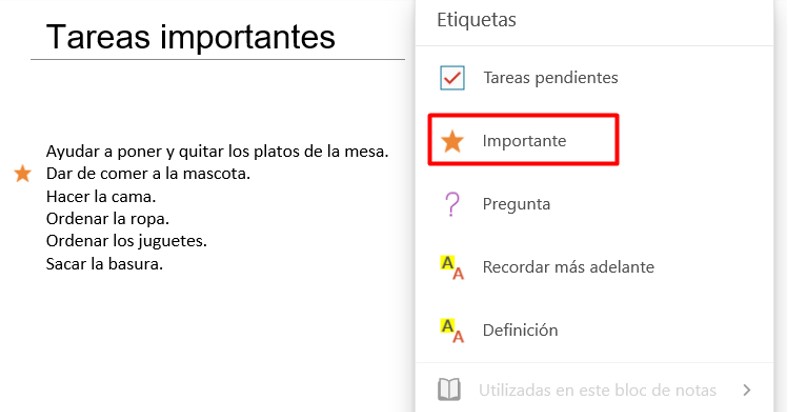Click the Etiquetas panel header

click(x=476, y=20)
